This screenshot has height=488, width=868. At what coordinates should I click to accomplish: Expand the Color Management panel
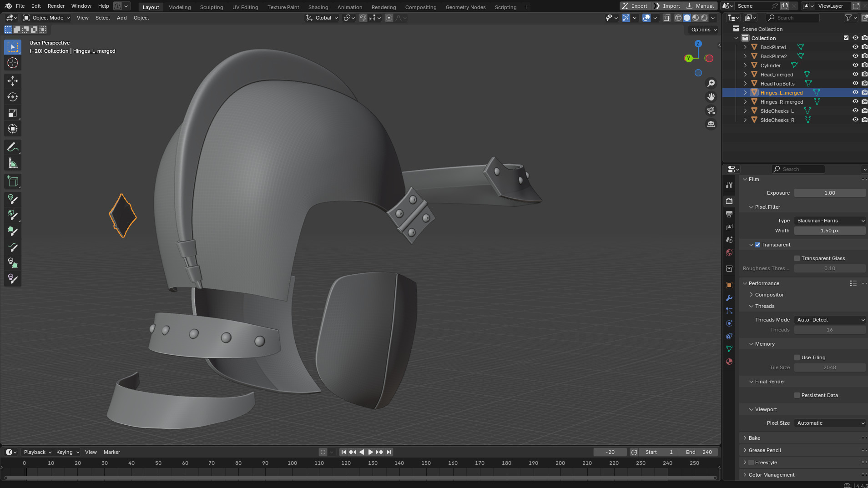click(x=772, y=475)
